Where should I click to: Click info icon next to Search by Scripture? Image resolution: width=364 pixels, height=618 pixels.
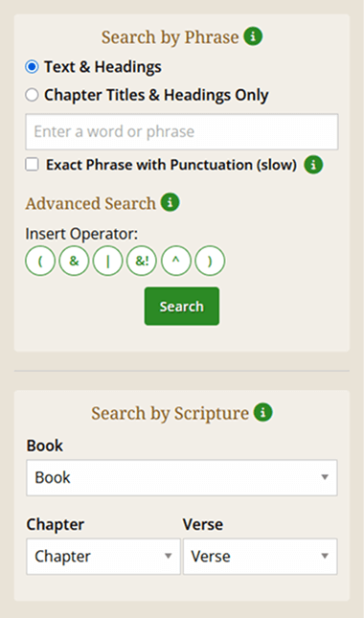tap(263, 412)
